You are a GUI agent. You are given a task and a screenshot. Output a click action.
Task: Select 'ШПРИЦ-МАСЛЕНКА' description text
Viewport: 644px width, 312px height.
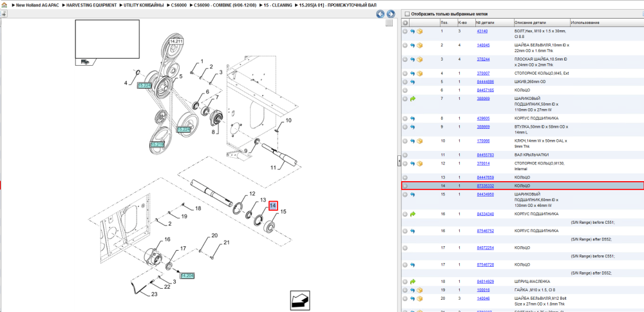(532, 282)
